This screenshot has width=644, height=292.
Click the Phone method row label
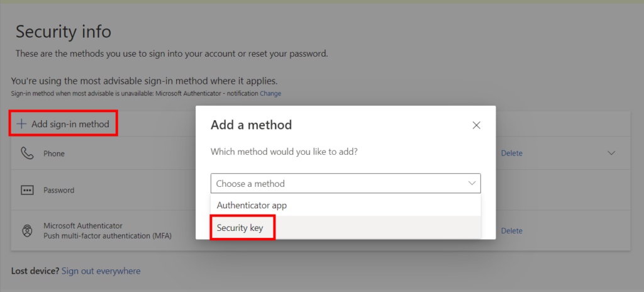(x=54, y=154)
